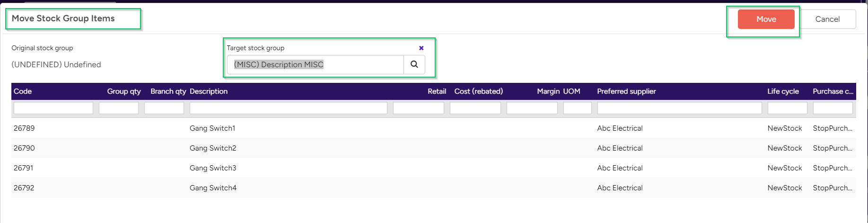
Task: Click the Life cycle filter input box
Action: click(x=788, y=108)
